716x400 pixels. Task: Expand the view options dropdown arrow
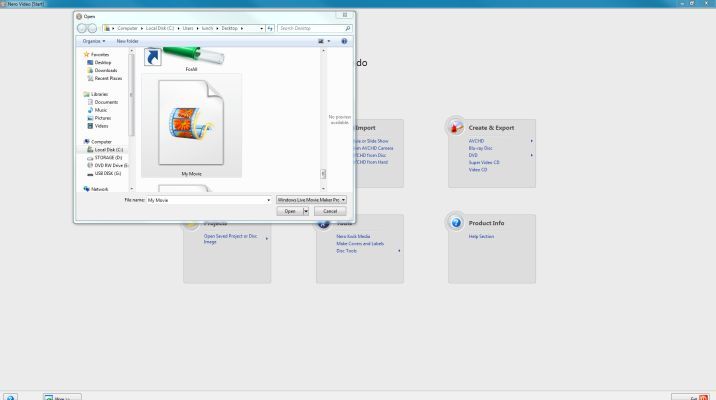tap(329, 41)
